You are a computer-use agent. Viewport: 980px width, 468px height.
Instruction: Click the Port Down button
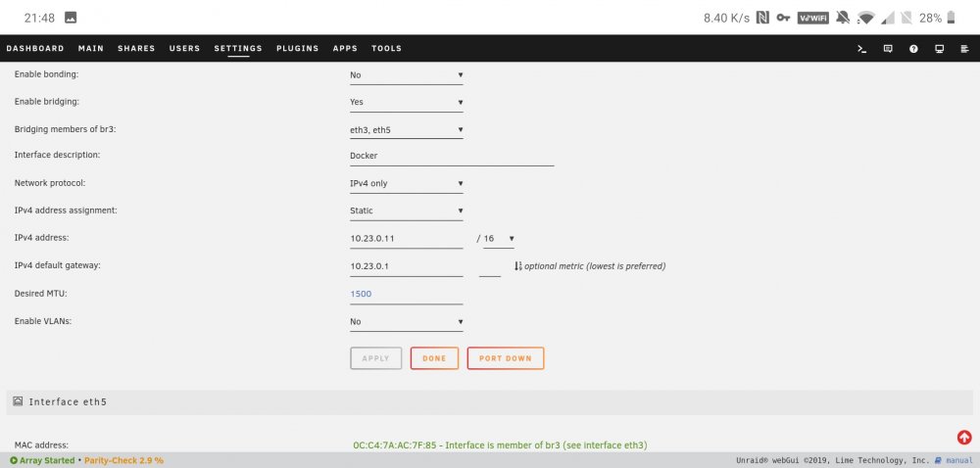coord(506,358)
